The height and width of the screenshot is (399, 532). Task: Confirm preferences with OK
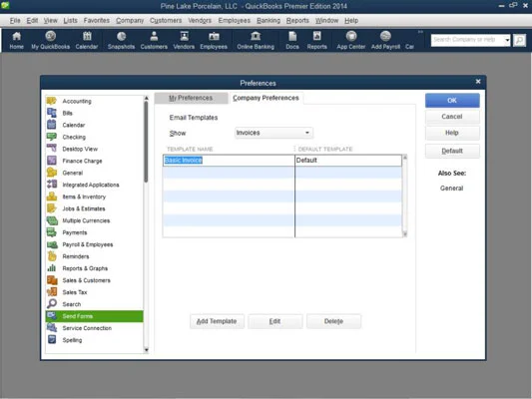pos(452,101)
